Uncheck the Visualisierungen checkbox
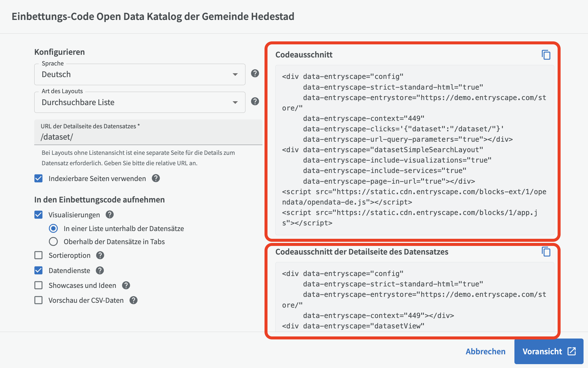This screenshot has height=368, width=588. [x=38, y=215]
